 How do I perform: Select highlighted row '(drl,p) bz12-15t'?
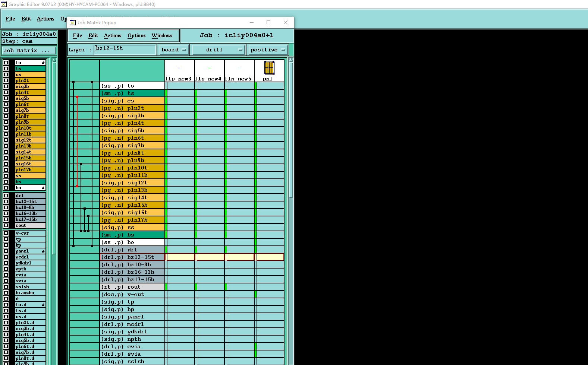(132, 257)
